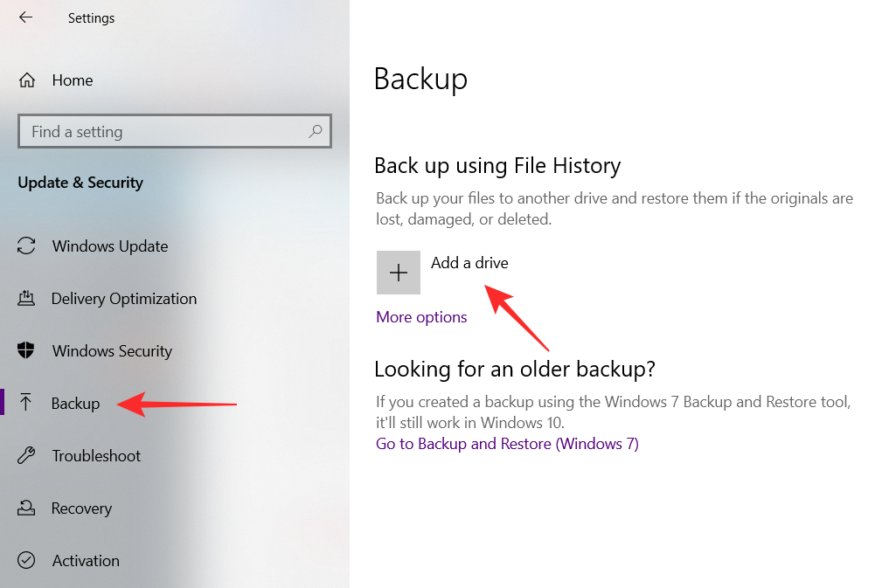Click the Windows Update sync icon
This screenshot has width=882, height=588.
tap(27, 246)
